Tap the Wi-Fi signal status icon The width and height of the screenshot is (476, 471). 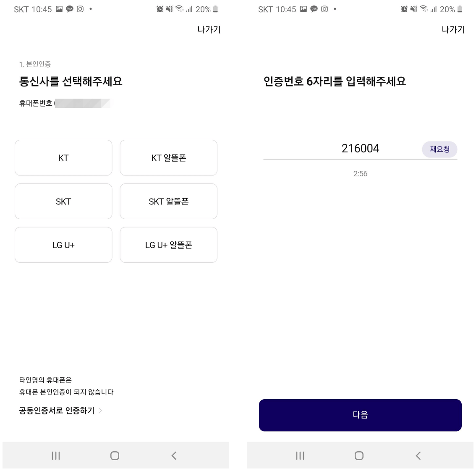pos(179,9)
